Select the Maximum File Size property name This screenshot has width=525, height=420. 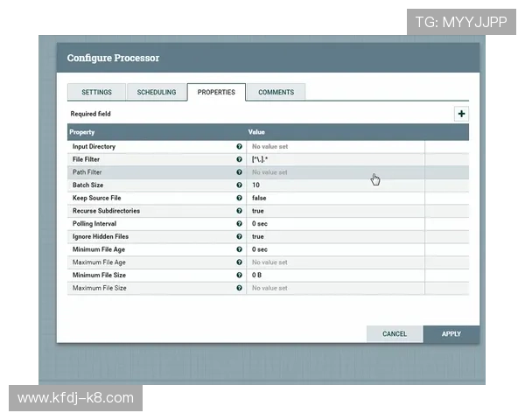(100, 288)
